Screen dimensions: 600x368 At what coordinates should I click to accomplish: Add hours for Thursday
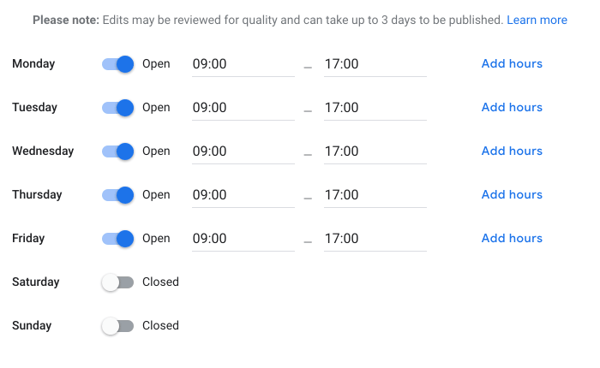point(512,194)
